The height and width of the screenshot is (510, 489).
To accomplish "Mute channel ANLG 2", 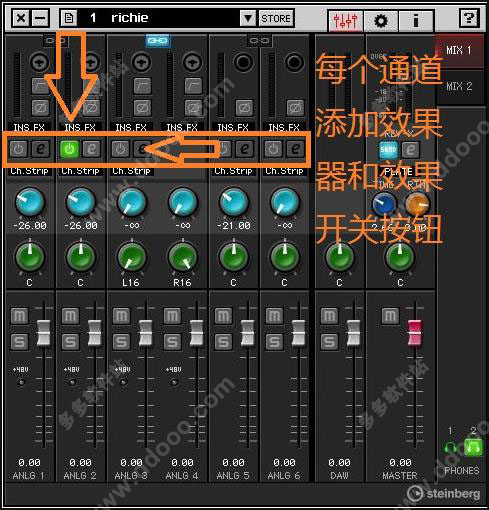I will click(x=70, y=316).
